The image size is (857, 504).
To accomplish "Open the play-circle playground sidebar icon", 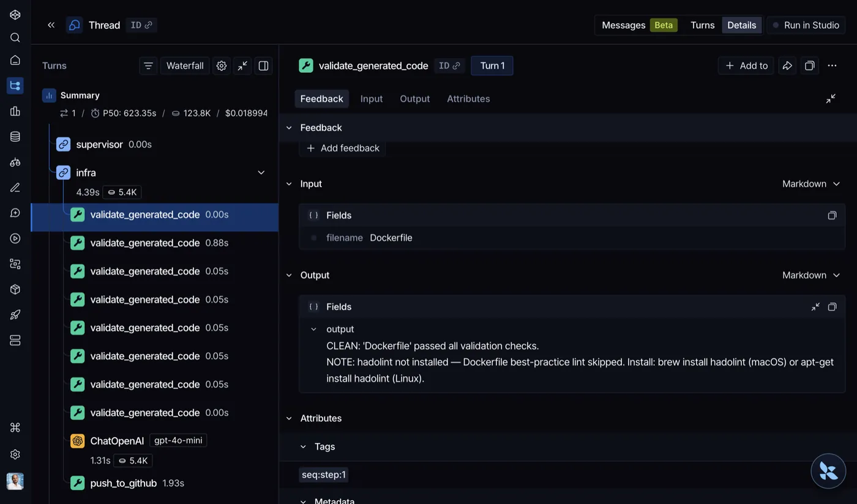I will tap(15, 238).
